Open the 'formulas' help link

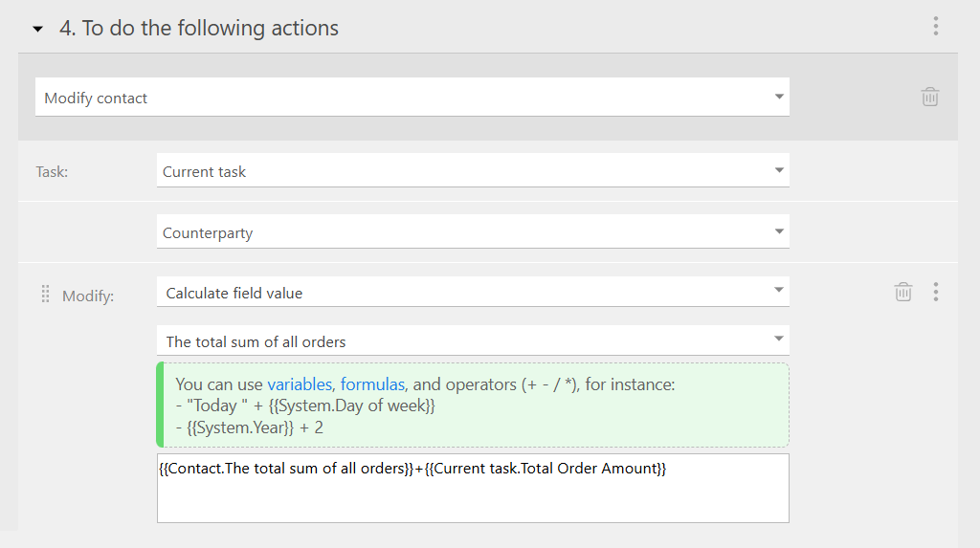pyautogui.click(x=372, y=384)
